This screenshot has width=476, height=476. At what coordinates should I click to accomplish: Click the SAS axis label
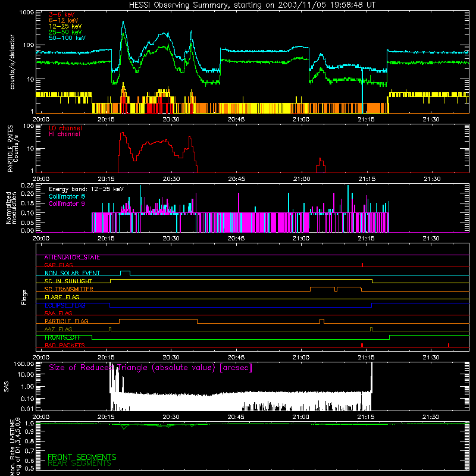6,387
